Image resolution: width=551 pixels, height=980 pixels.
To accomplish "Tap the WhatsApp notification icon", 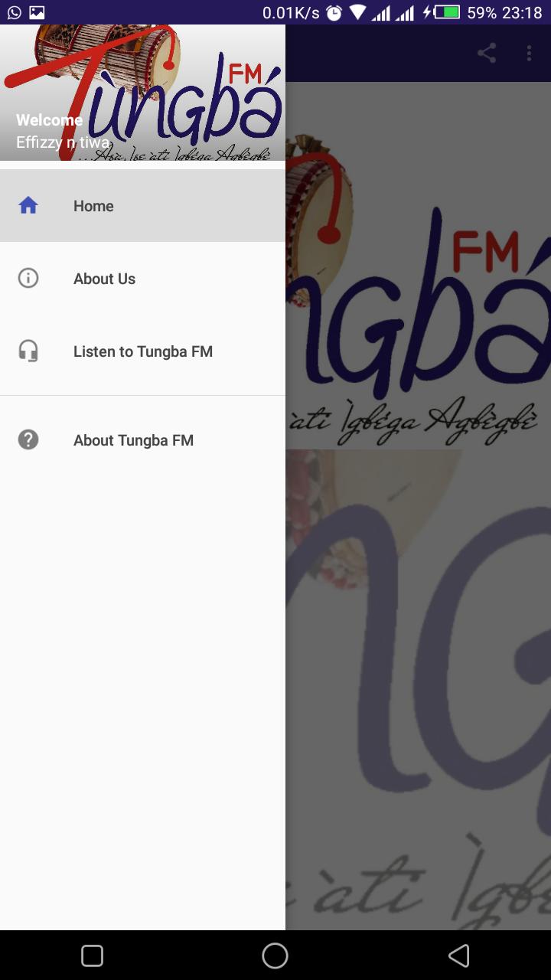I will click(15, 12).
